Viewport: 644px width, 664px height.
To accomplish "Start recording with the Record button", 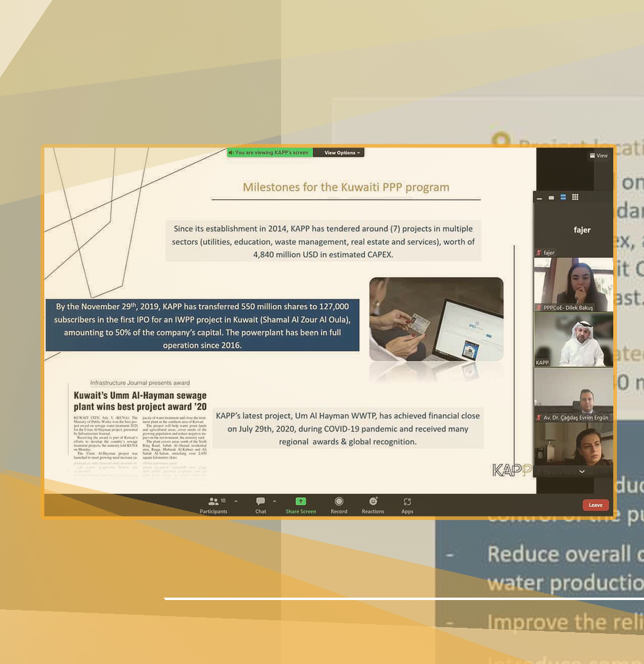I will pyautogui.click(x=339, y=505).
